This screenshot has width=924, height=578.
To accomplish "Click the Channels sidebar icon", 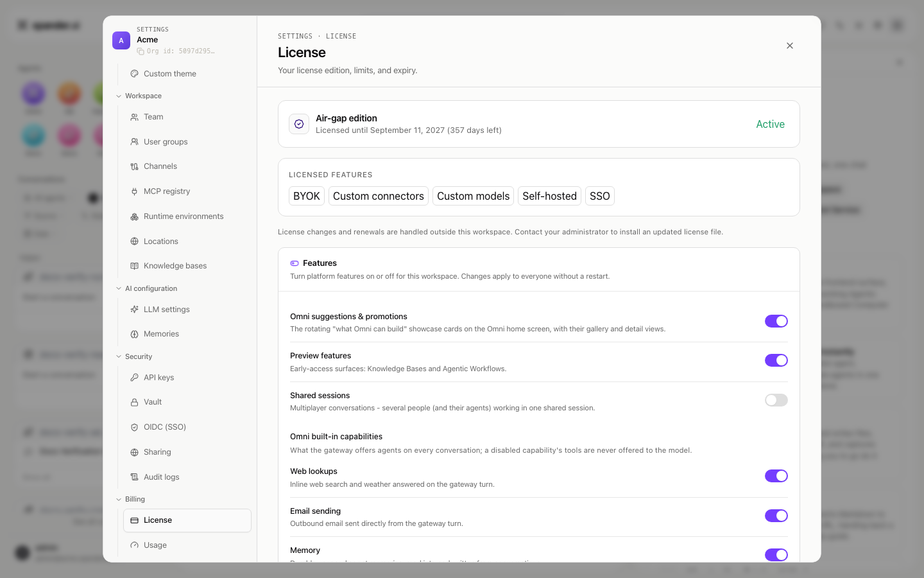I will 134,166.
